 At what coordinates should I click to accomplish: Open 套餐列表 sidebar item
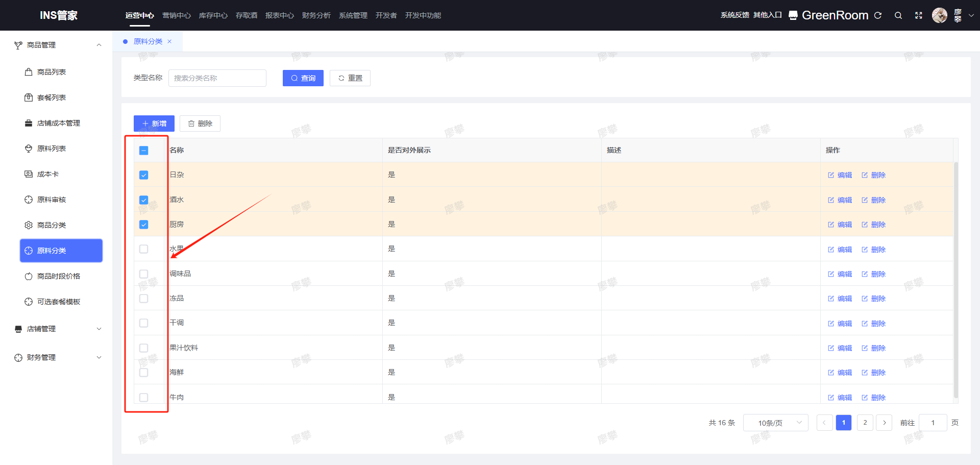coord(52,97)
